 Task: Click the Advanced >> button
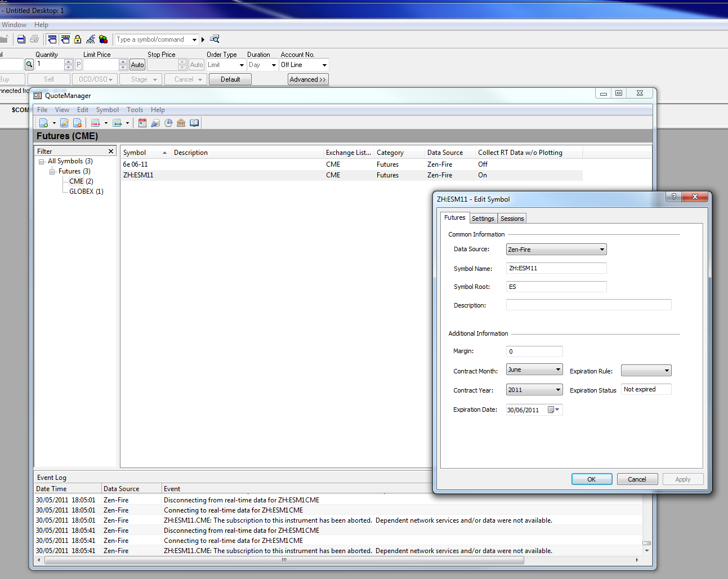coord(308,79)
